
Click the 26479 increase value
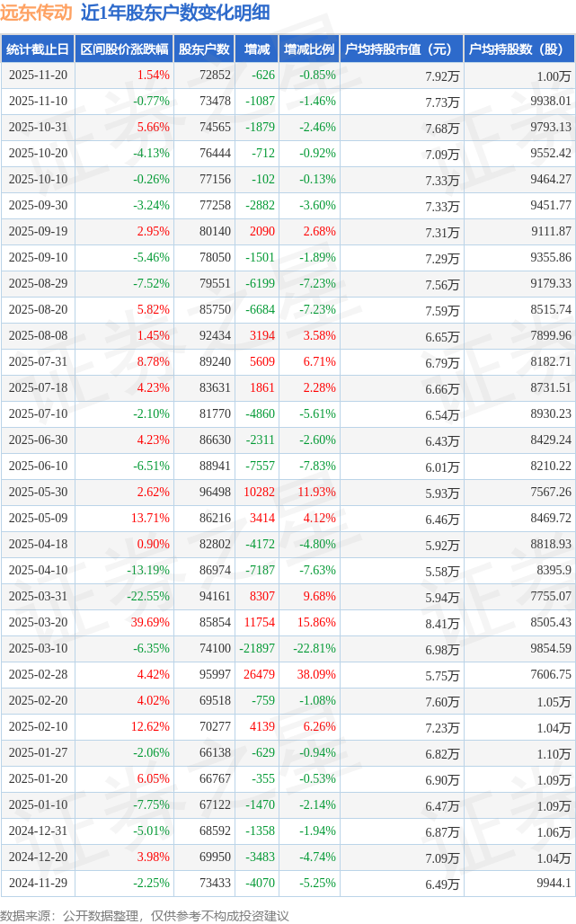coord(258,675)
